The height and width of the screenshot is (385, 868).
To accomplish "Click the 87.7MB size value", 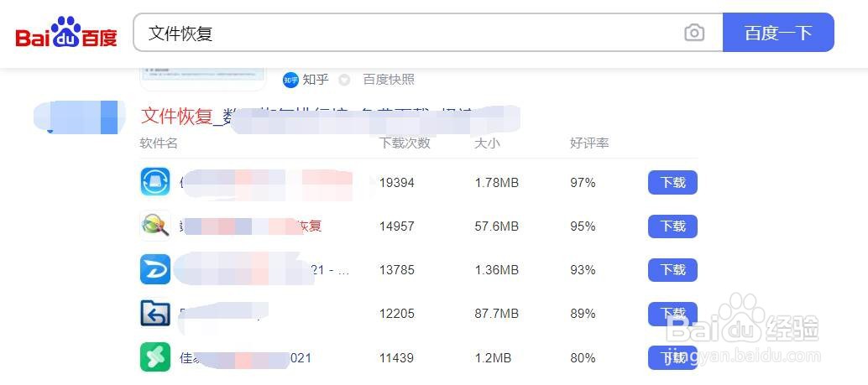I will (x=497, y=314).
